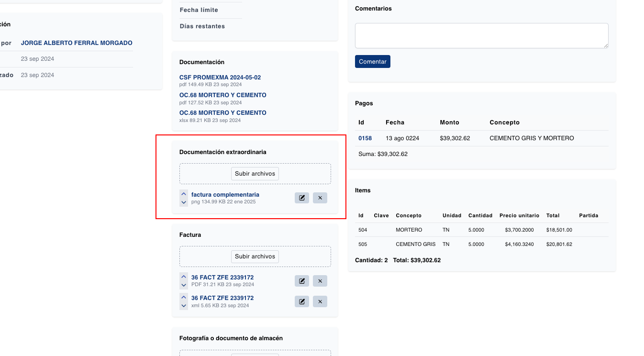The width and height of the screenshot is (644, 356).
Task: Edit the 36 FACT ZFE PDF entry
Action: click(301, 281)
